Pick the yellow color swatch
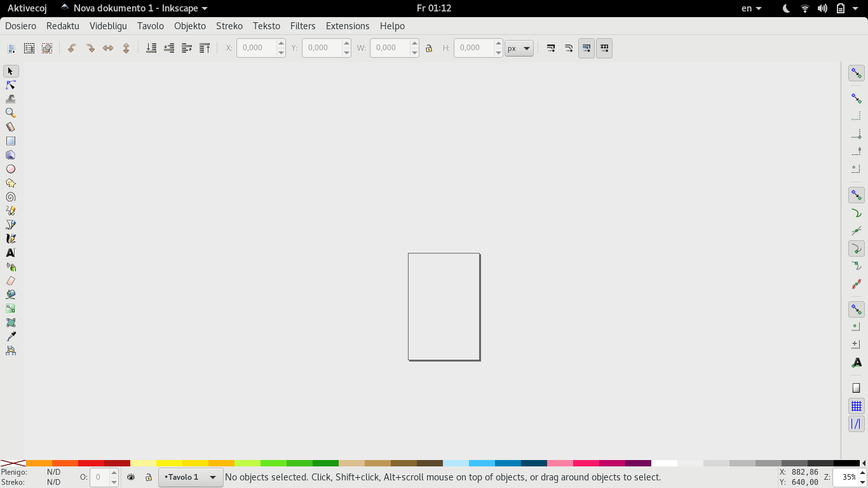868x488 pixels. [169, 464]
